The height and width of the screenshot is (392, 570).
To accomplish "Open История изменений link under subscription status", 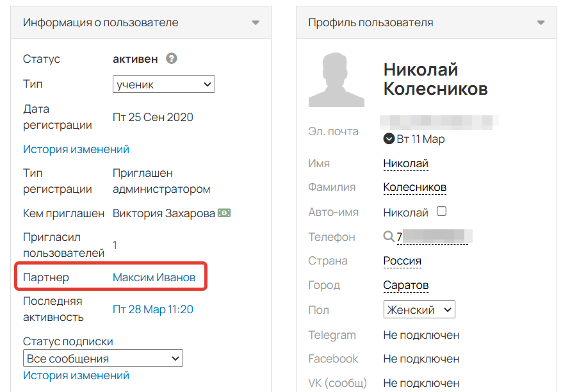I will [x=76, y=375].
